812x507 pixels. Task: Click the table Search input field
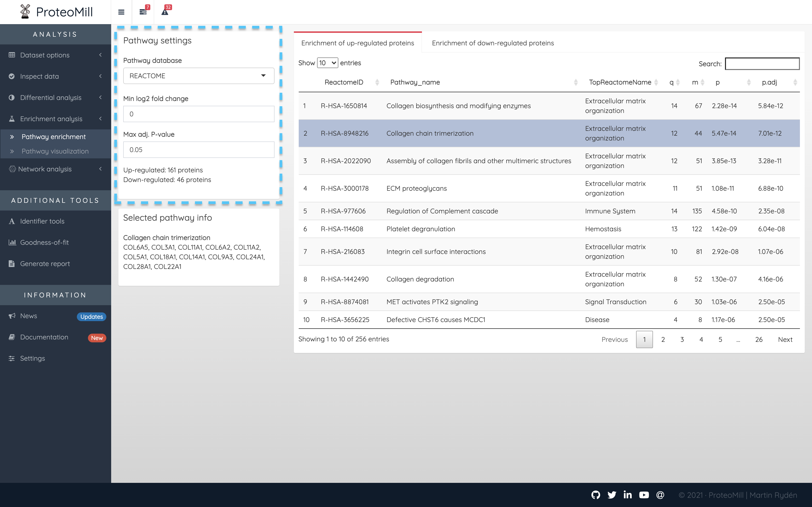click(x=762, y=64)
